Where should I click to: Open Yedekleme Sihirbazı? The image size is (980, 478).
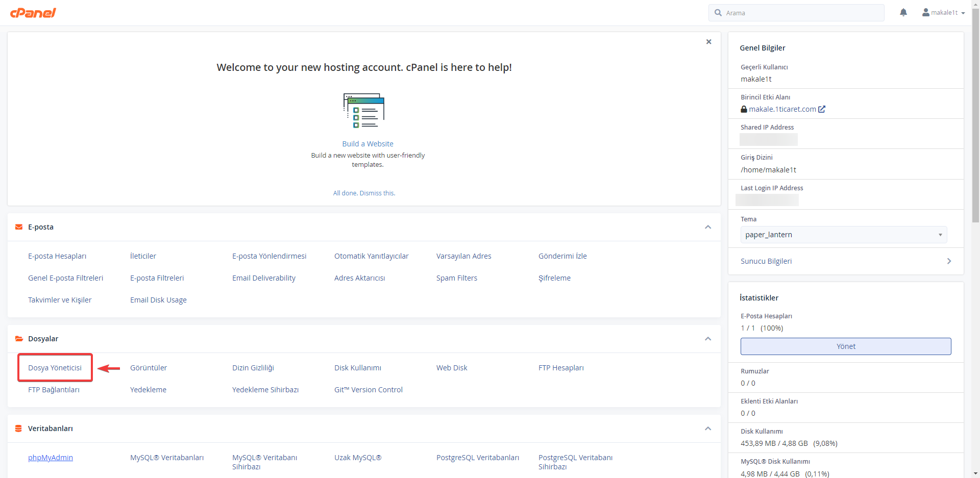click(265, 390)
